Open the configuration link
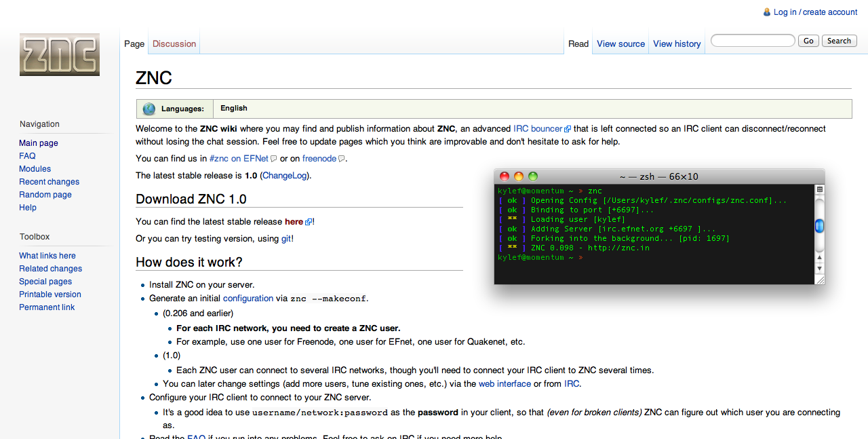 point(248,299)
